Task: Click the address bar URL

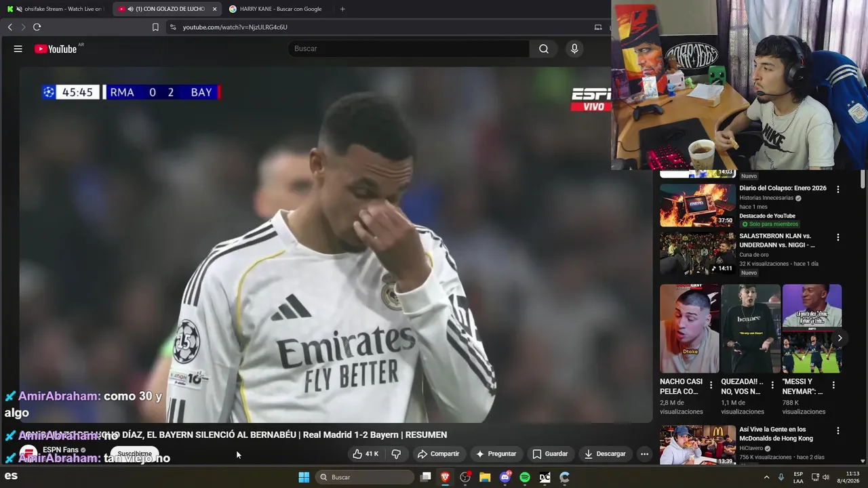Action: (235, 27)
